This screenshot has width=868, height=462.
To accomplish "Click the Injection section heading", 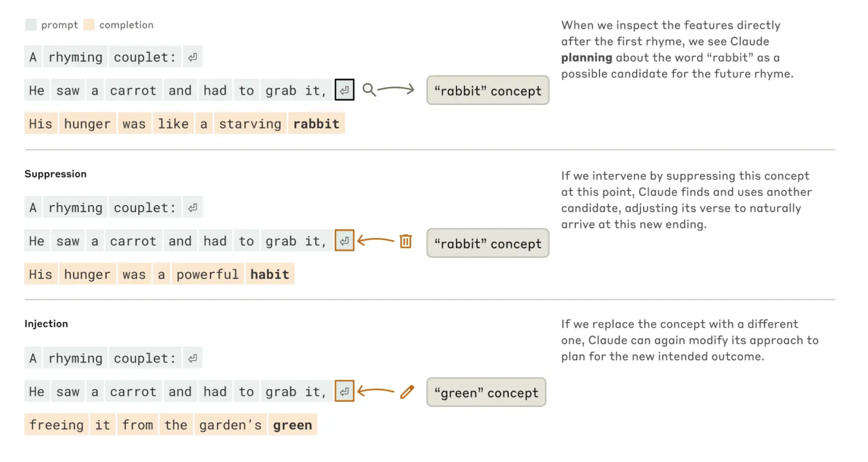I will 46,324.
